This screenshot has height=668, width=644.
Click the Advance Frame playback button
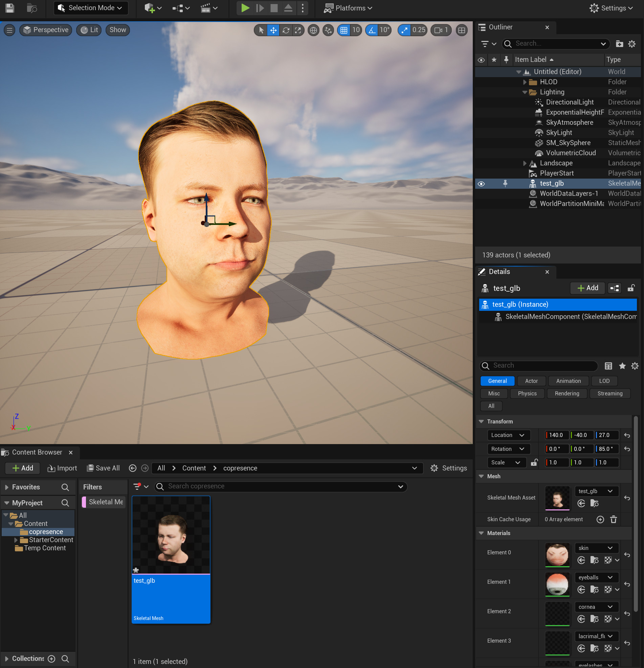[260, 8]
